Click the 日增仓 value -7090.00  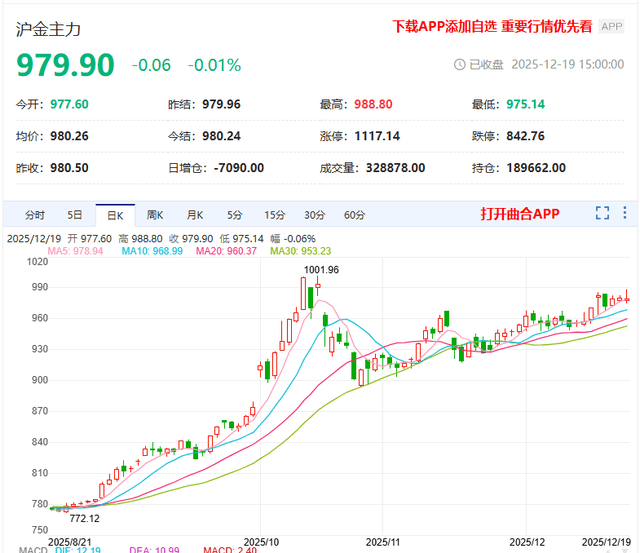coord(239,168)
